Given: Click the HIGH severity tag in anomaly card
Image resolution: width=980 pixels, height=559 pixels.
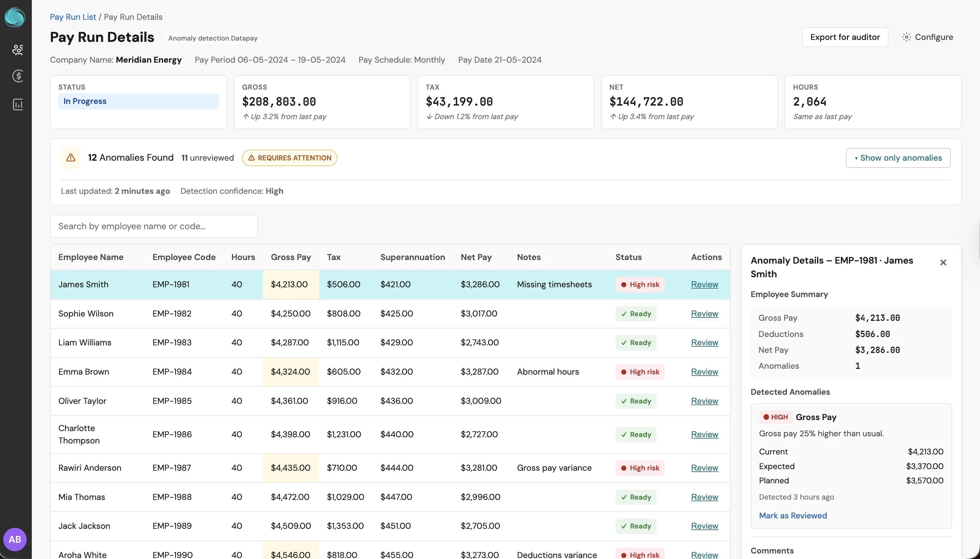Looking at the screenshot, I should pos(775,417).
